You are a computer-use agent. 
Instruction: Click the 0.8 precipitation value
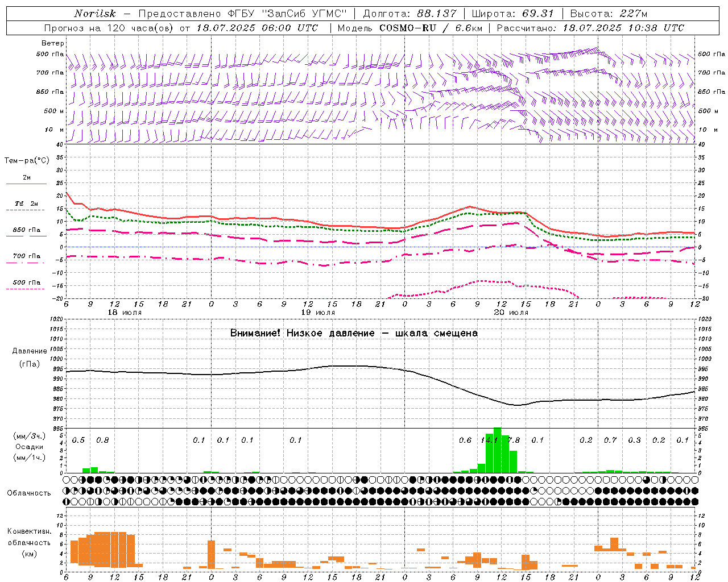(x=102, y=440)
